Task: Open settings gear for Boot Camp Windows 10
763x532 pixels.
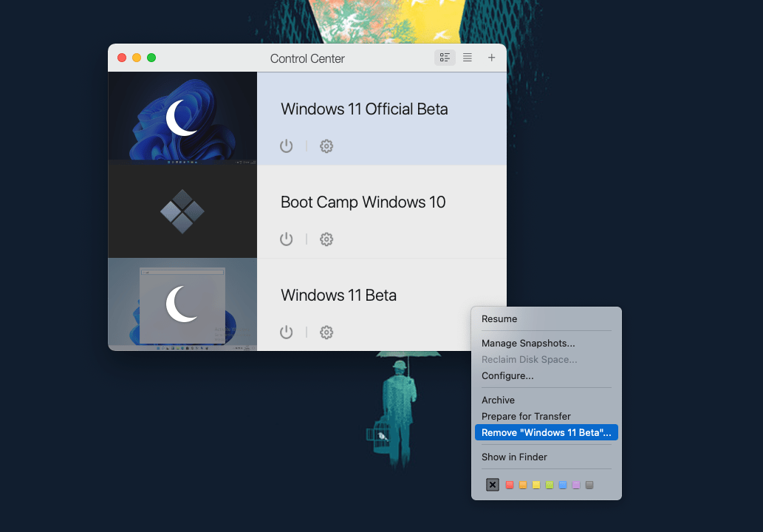Action: [326, 239]
